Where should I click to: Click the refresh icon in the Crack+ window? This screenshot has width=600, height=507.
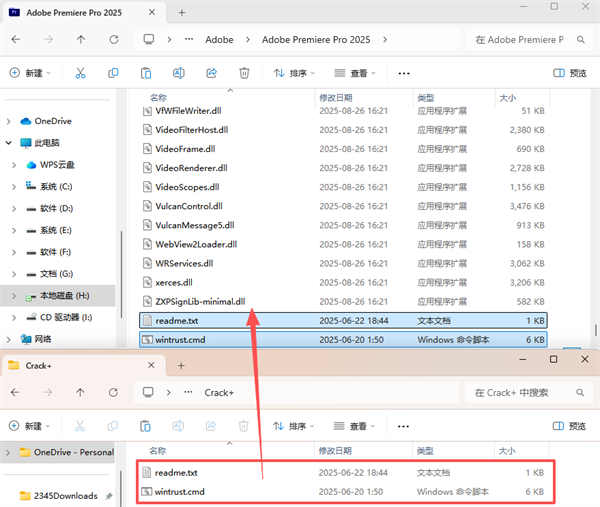(113, 392)
